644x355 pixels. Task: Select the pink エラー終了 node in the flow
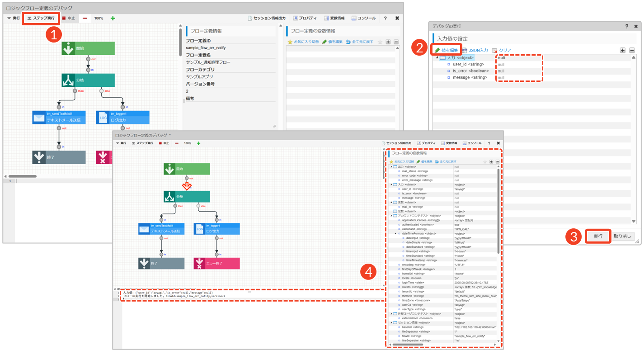[216, 263]
